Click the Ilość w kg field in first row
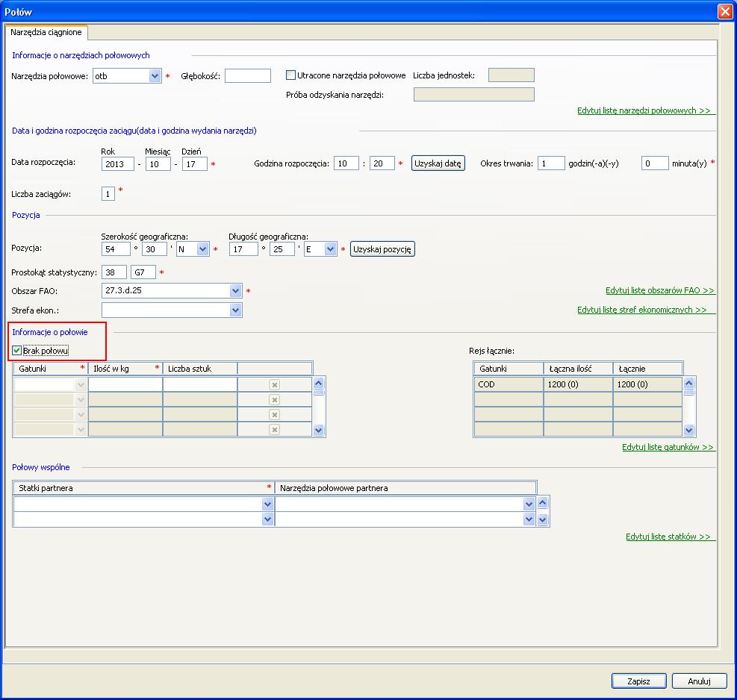 point(125,384)
